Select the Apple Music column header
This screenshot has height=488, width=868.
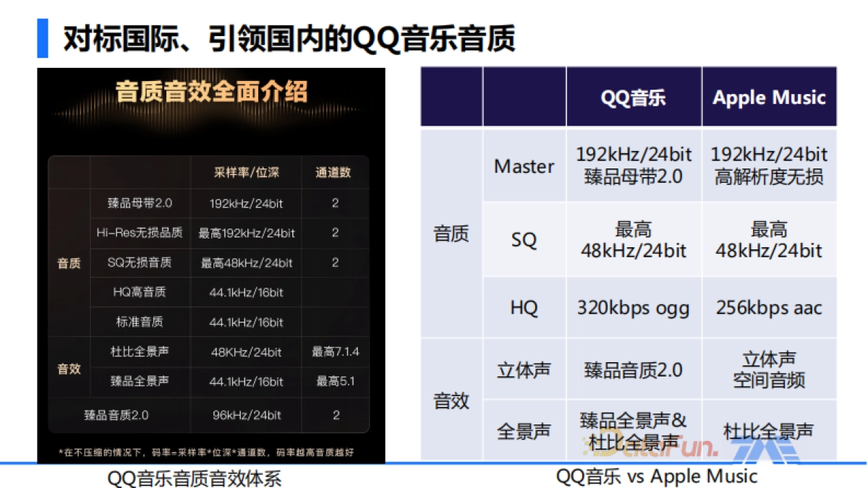(769, 97)
